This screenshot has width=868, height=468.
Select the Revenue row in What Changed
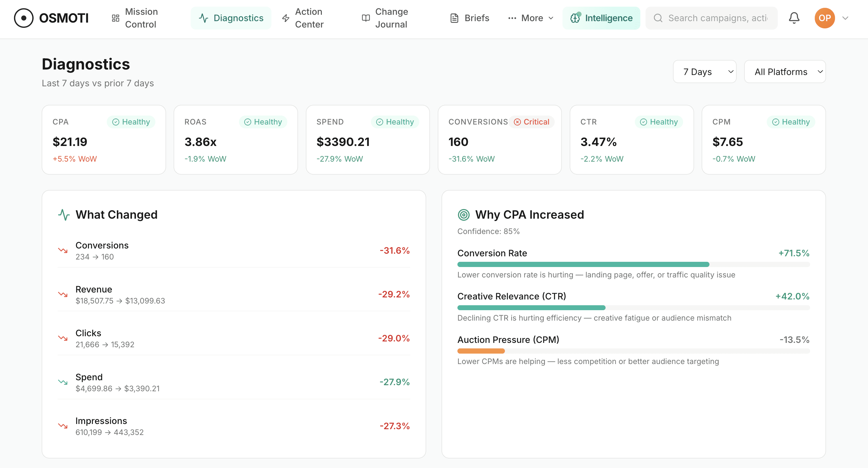(x=233, y=295)
